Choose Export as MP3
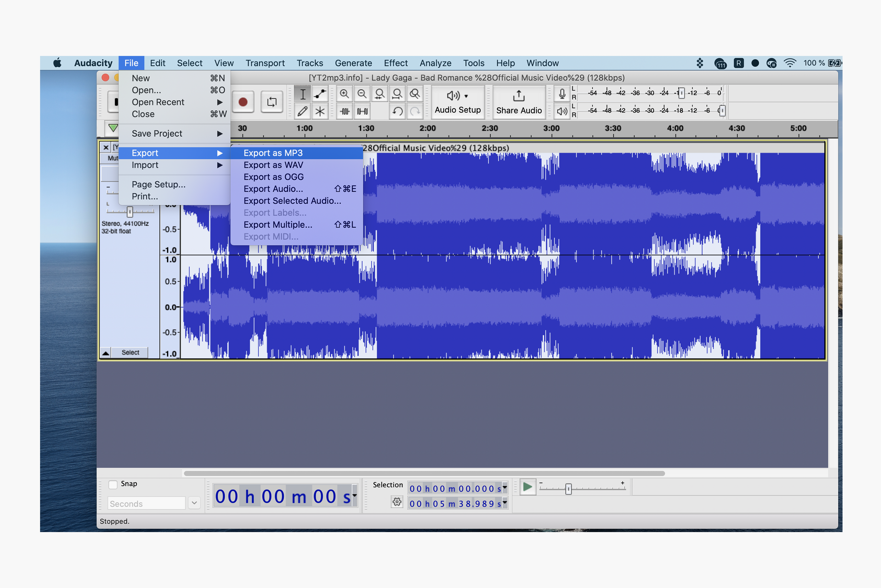This screenshot has width=881, height=588. pos(297,153)
